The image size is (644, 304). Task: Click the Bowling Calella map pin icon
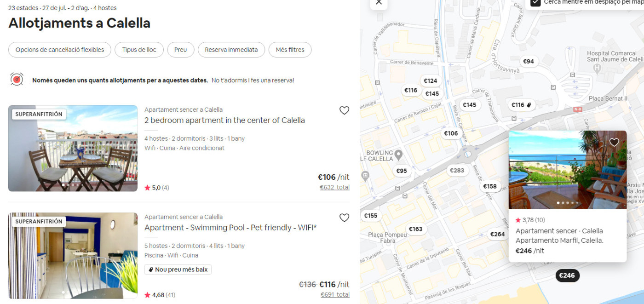click(398, 154)
